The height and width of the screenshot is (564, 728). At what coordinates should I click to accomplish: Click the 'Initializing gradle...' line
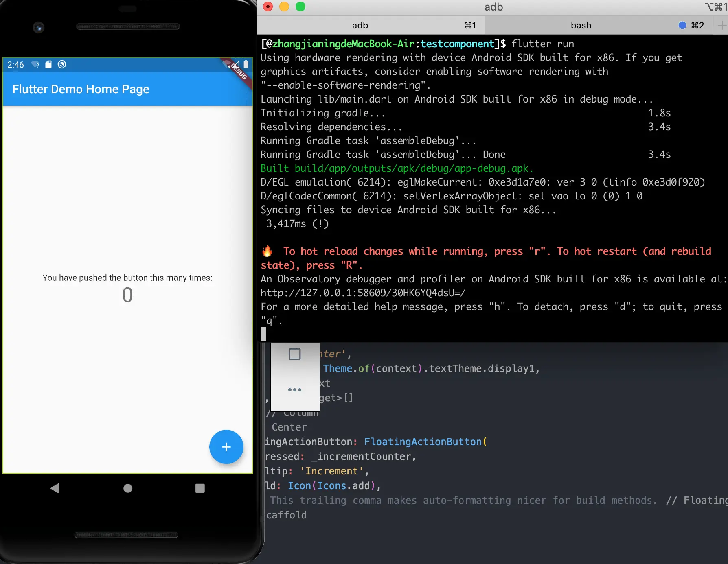pos(323,113)
